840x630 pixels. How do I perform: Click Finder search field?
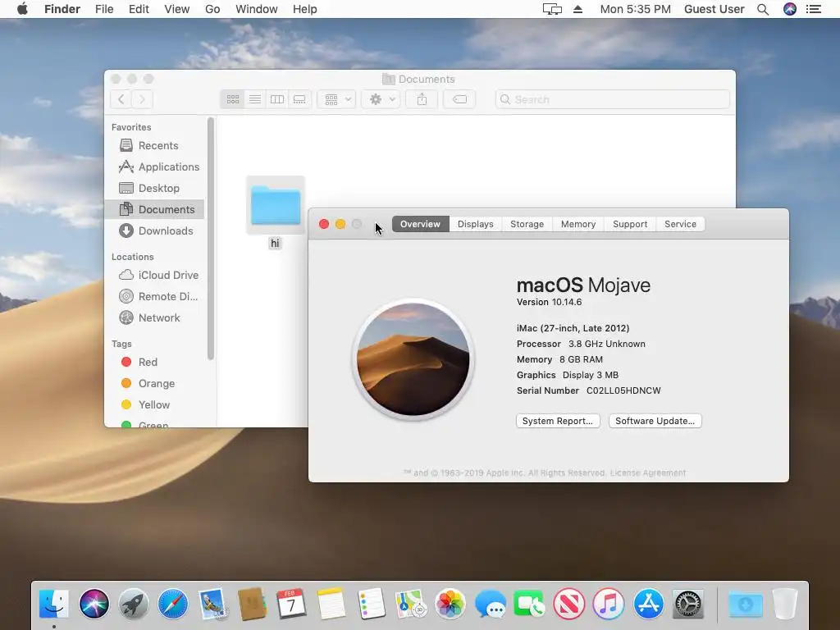tap(612, 99)
